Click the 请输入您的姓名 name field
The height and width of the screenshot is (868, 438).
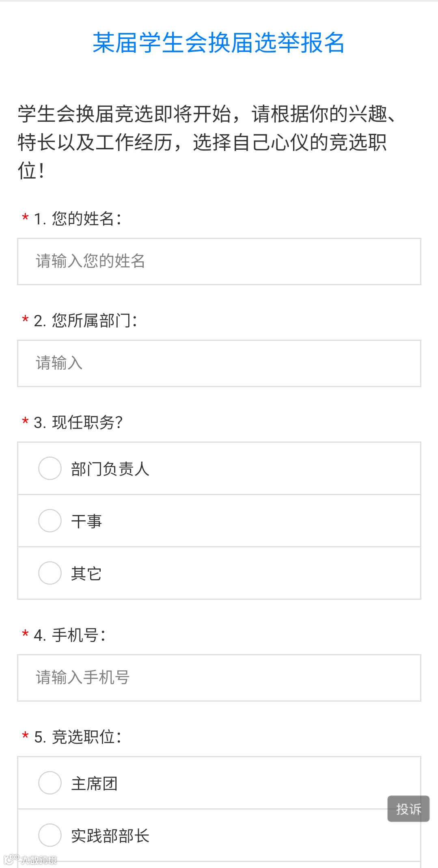219,261
